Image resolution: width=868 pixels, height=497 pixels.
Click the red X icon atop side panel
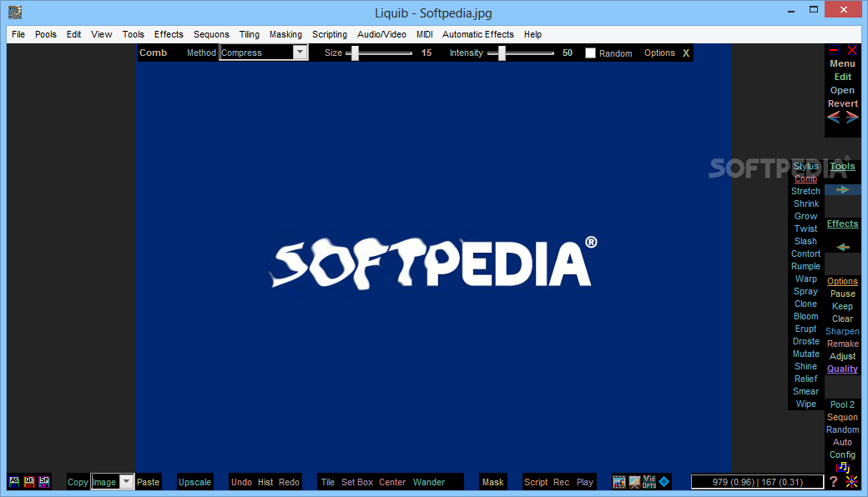[852, 50]
